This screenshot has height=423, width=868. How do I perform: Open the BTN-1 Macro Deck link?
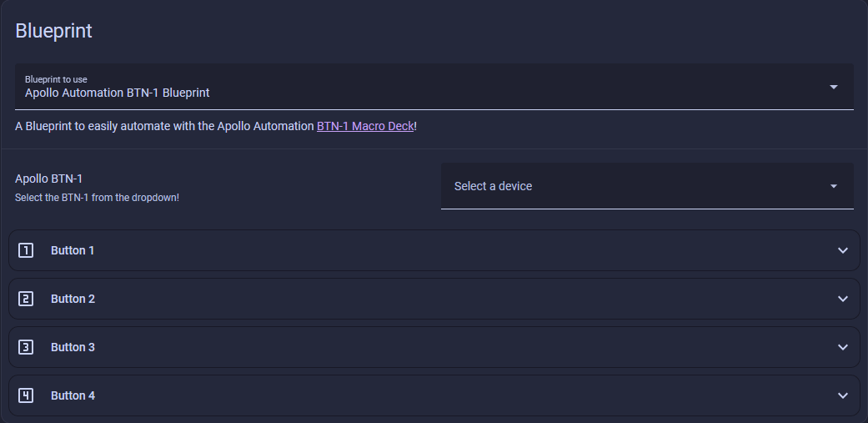[365, 126]
